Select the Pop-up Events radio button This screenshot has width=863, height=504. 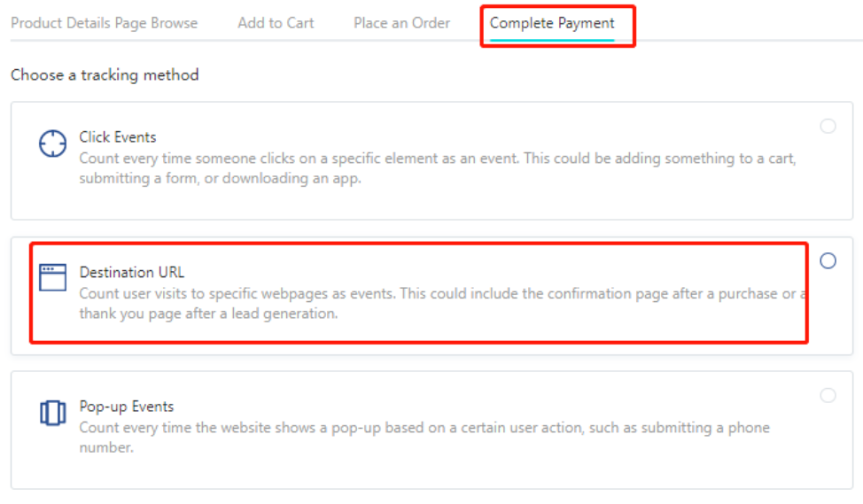point(828,395)
